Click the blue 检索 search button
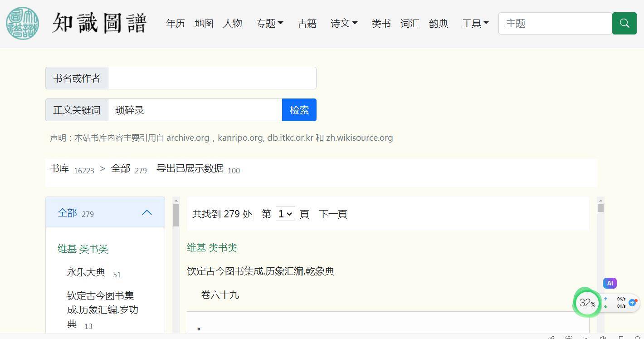 click(x=299, y=109)
